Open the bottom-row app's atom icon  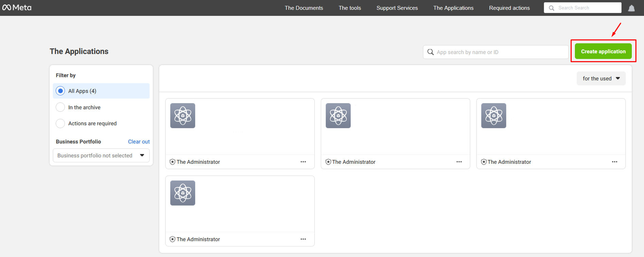(182, 193)
